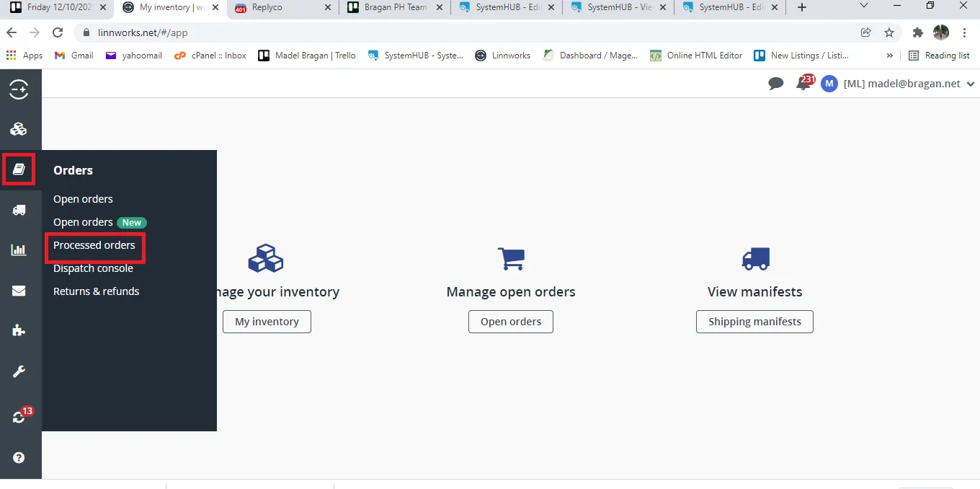This screenshot has height=489, width=980.
Task: Click the My inventory button
Action: click(267, 322)
